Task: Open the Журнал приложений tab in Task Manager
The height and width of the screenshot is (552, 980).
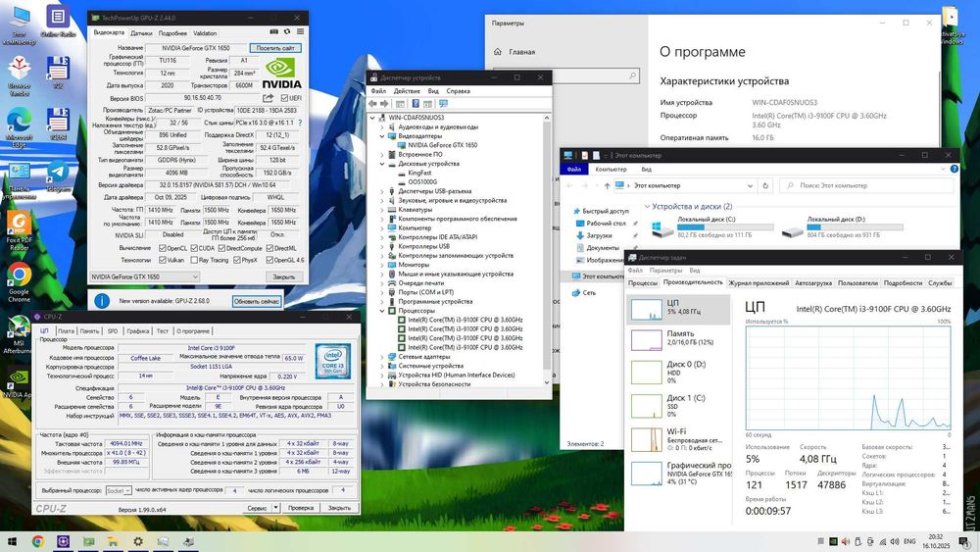Action: click(759, 282)
